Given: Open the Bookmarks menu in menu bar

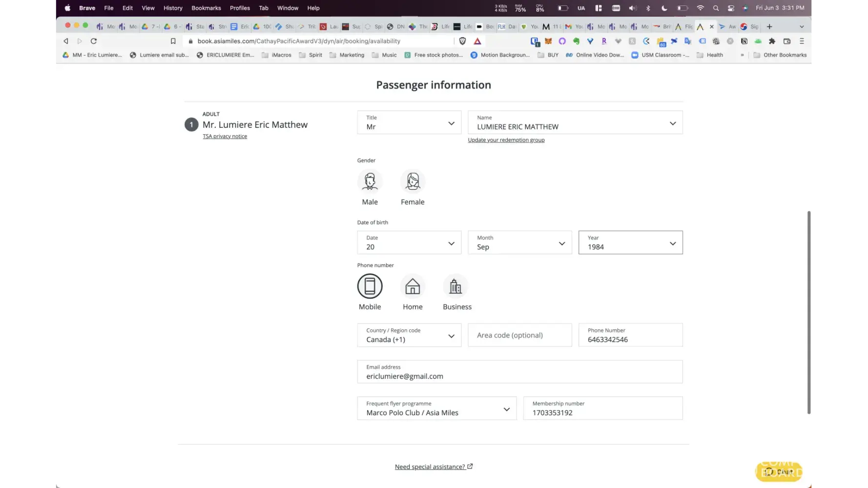Looking at the screenshot, I should [206, 8].
